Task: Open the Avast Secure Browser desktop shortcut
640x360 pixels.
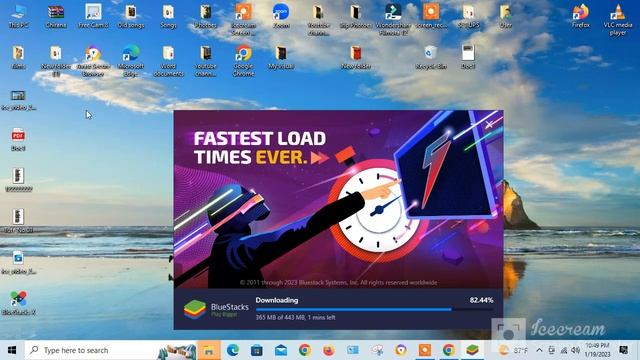Action: (x=93, y=61)
